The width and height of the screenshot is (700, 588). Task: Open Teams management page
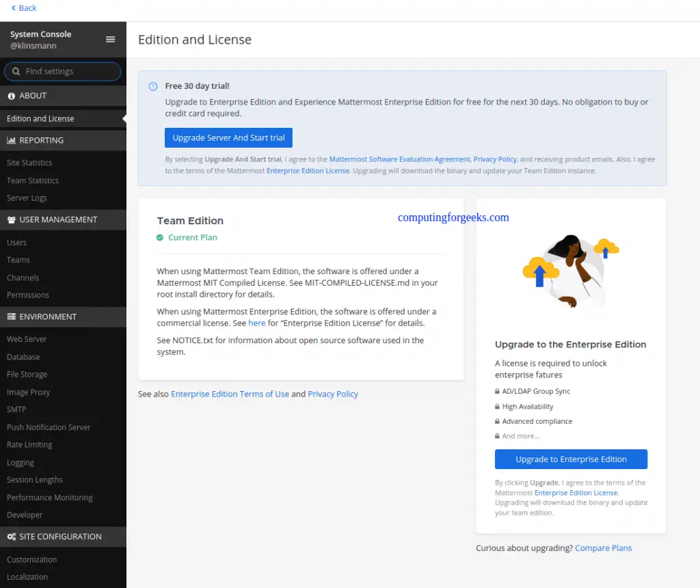18,260
